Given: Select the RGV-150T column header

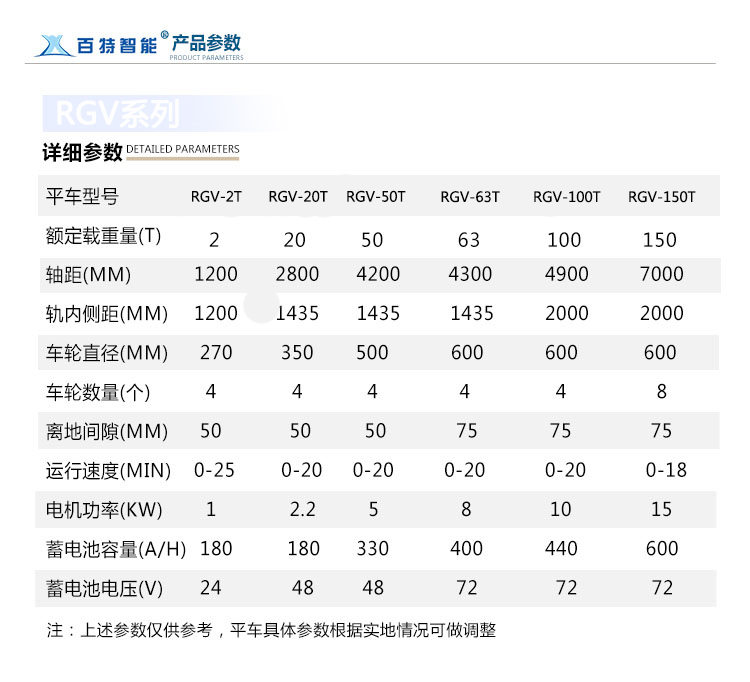Looking at the screenshot, I should point(661,197).
